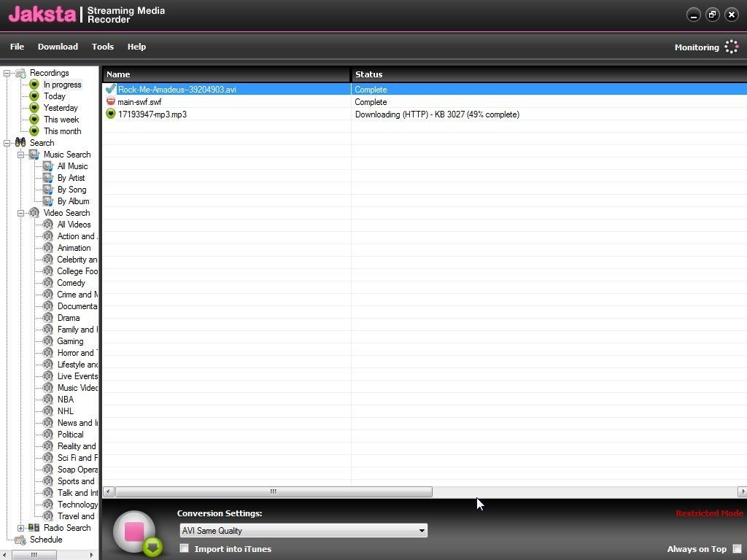Open the Download menu
The height and width of the screenshot is (560, 747).
[58, 47]
